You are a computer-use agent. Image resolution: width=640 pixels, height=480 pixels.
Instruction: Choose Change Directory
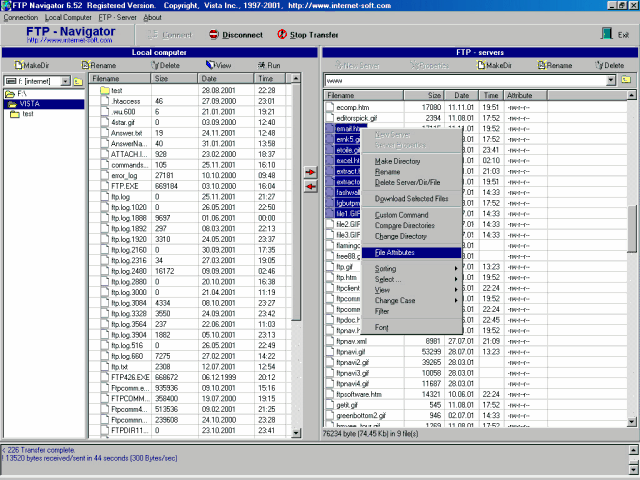[412, 236]
